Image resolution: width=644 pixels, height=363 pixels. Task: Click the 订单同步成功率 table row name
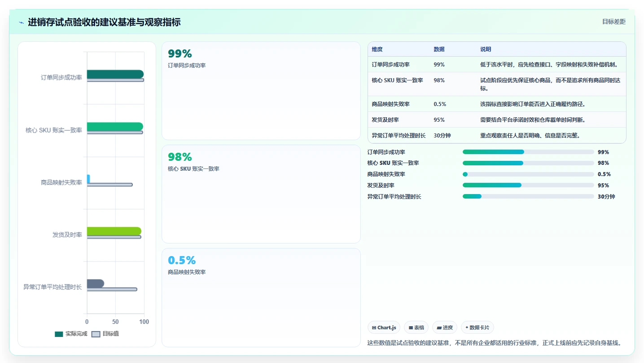click(391, 65)
